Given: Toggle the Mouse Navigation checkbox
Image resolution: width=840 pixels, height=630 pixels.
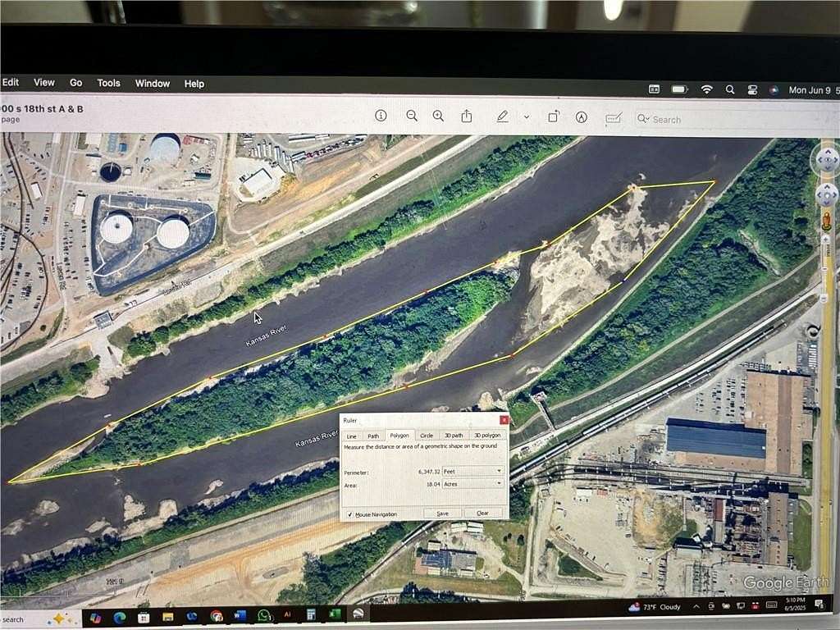Looking at the screenshot, I should click(x=351, y=514).
